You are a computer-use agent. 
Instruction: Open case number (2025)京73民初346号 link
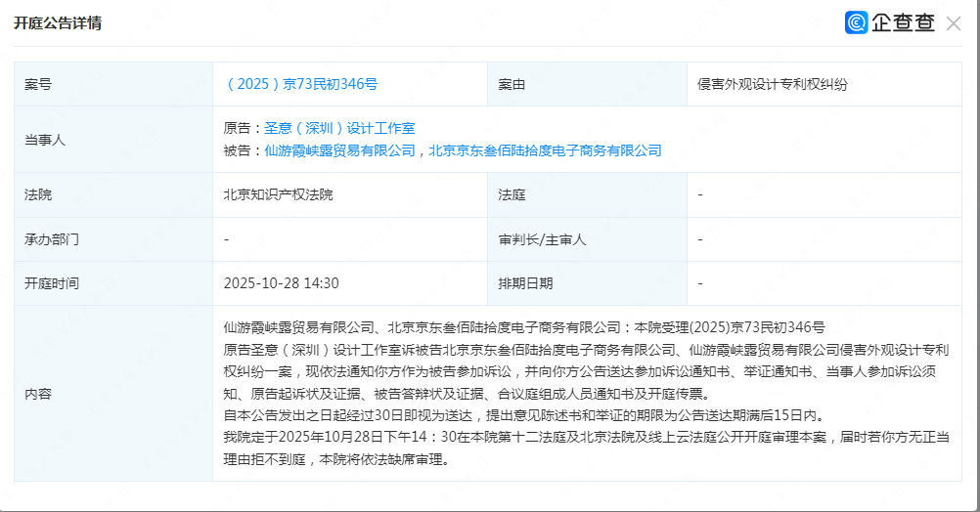[x=300, y=84]
